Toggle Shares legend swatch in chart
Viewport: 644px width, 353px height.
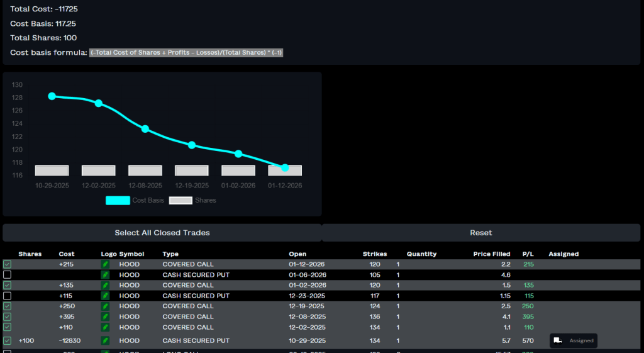[x=180, y=201]
